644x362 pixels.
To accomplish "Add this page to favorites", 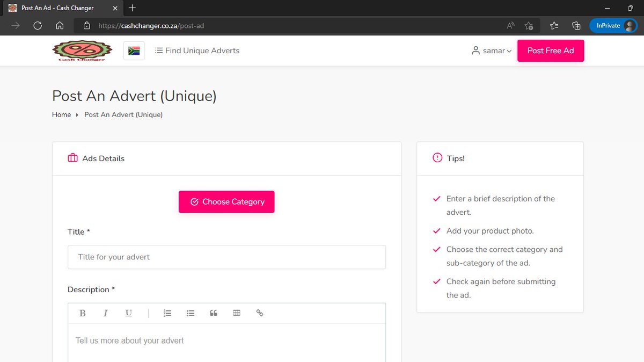I will [x=529, y=25].
